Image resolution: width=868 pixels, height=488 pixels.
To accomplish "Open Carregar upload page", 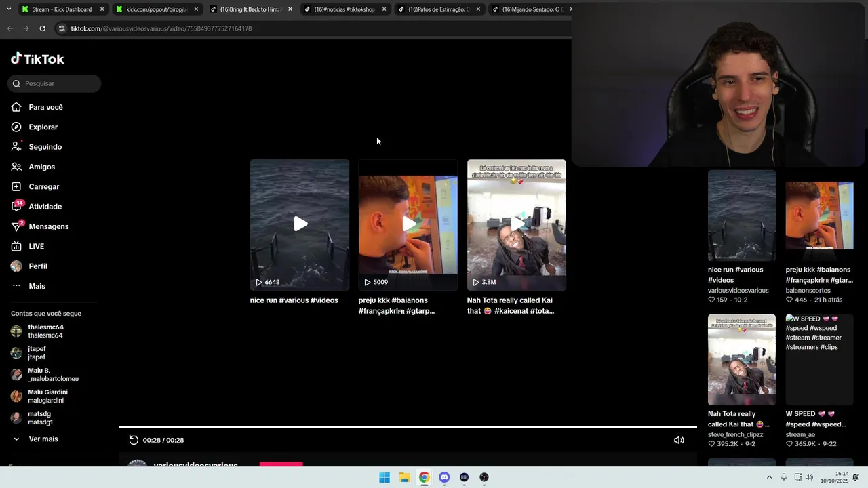I will pyautogui.click(x=43, y=186).
